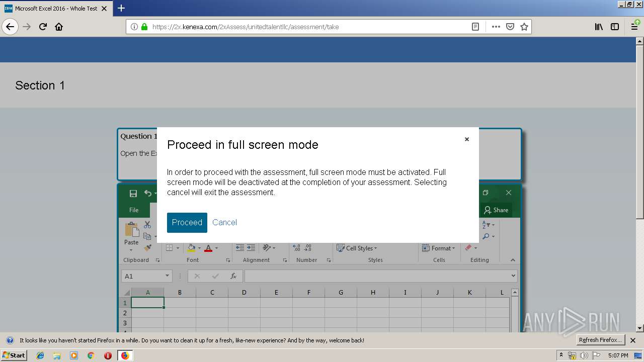
Task: Collapse the Excel ribbon with the chevron
Action: pyautogui.click(x=513, y=260)
